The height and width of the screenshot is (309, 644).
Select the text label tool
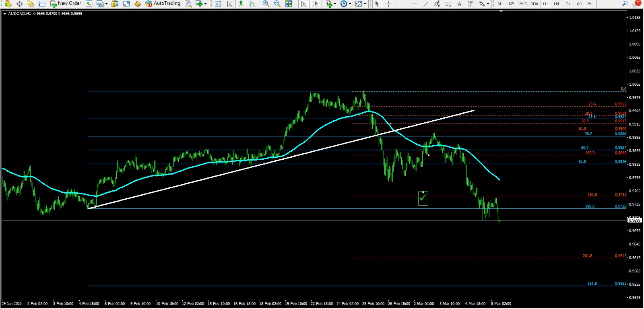[x=471, y=4]
